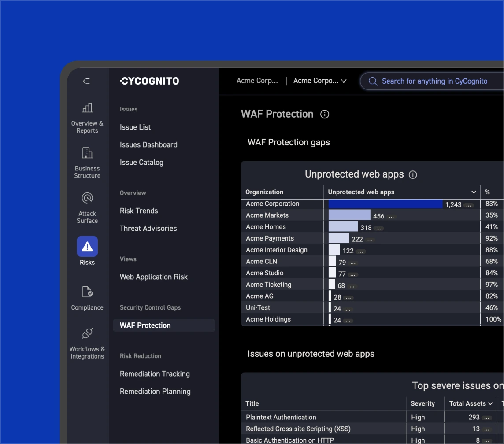Click the Business Structure building icon

(87, 153)
